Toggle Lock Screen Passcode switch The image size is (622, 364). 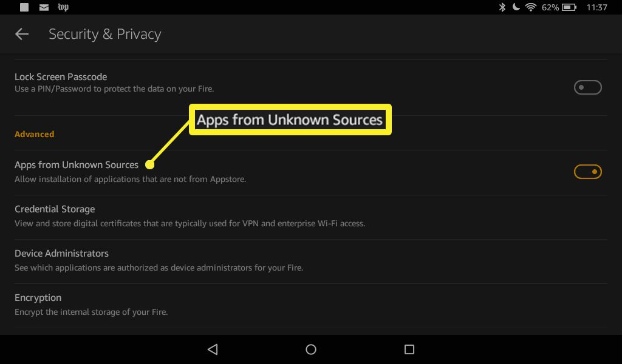point(587,87)
